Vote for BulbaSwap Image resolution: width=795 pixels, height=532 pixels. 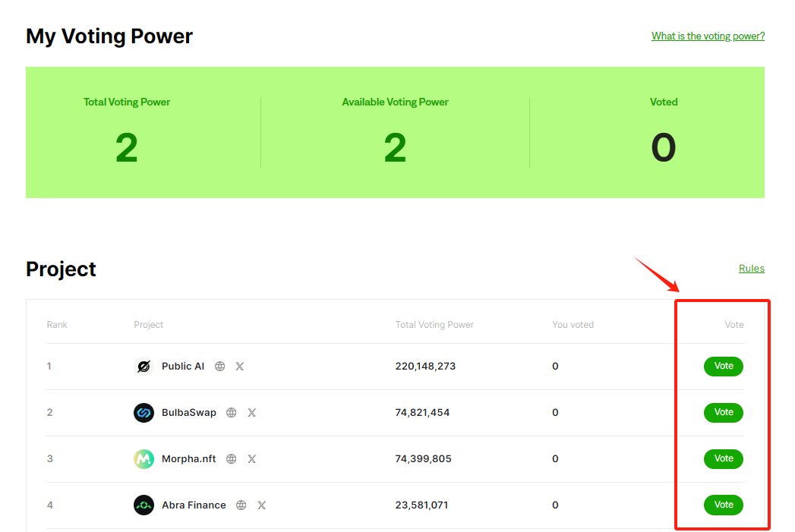point(724,412)
